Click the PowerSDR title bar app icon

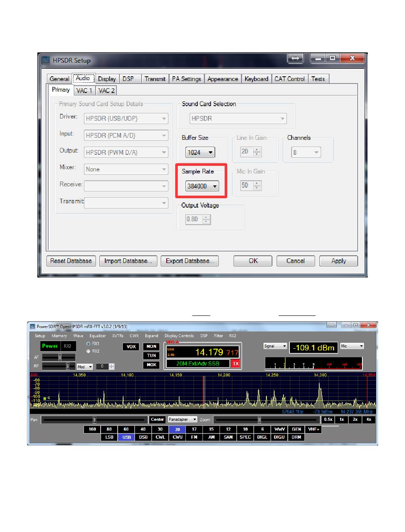tap(32, 327)
